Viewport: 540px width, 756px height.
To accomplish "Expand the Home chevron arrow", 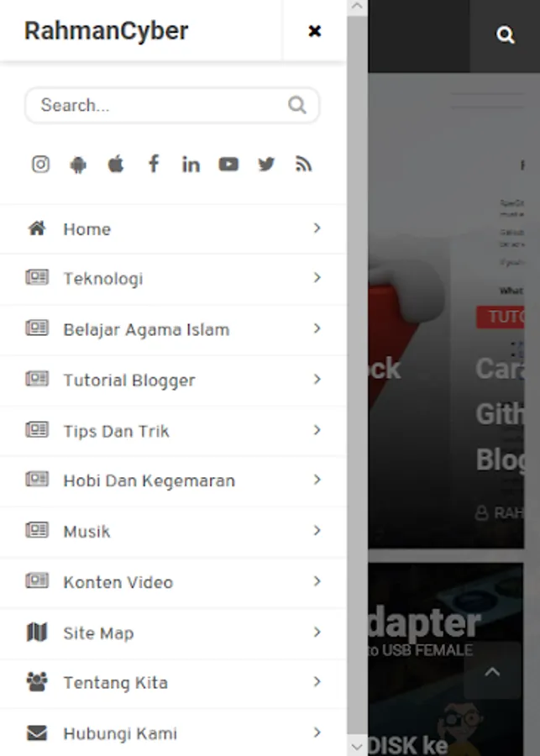I will click(x=317, y=228).
